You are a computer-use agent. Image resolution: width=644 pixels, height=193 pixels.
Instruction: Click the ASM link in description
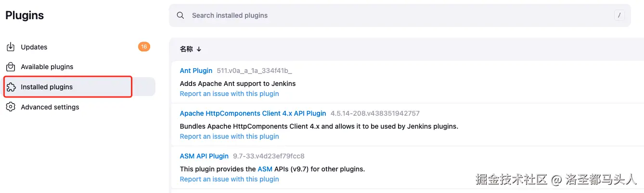(x=265, y=169)
